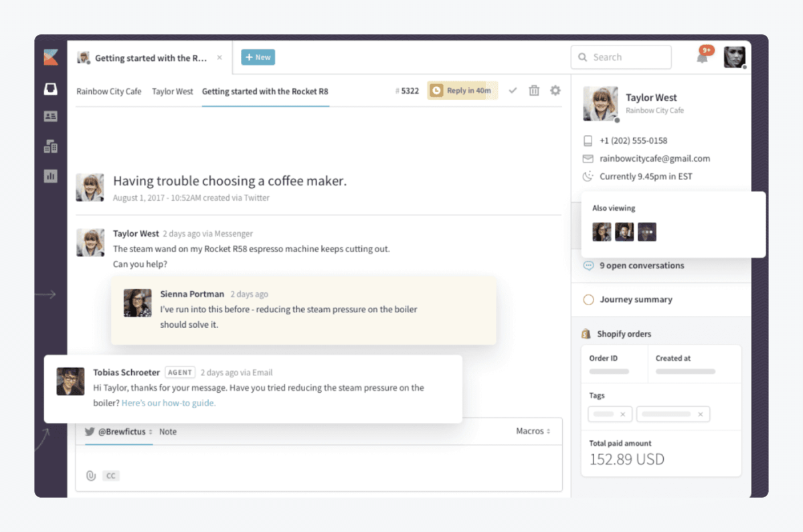Image resolution: width=803 pixels, height=532 pixels.
Task: Select the Journey summary status circle
Action: [589, 299]
